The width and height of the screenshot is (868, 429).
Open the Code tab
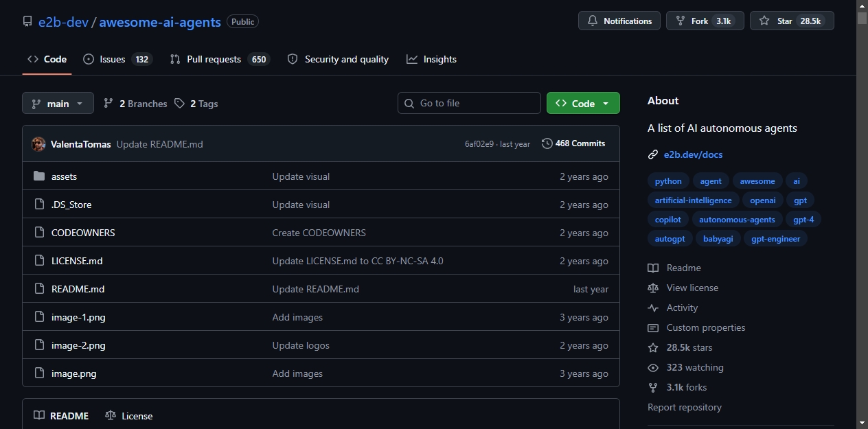(47, 59)
